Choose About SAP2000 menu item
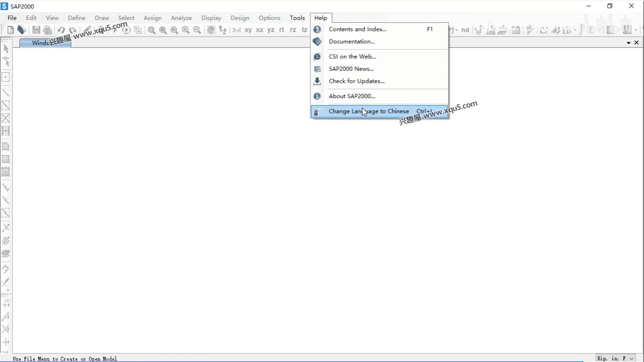644x362 pixels. pos(380,96)
